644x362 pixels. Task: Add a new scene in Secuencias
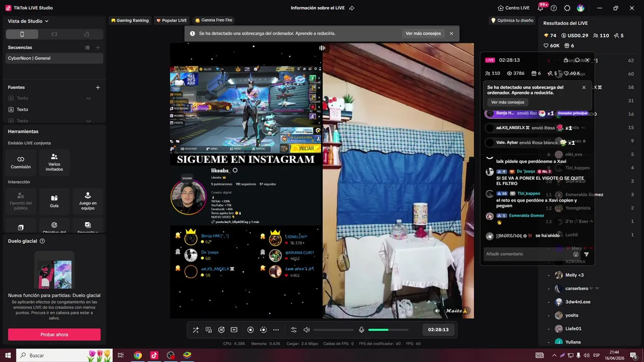[x=98, y=47]
